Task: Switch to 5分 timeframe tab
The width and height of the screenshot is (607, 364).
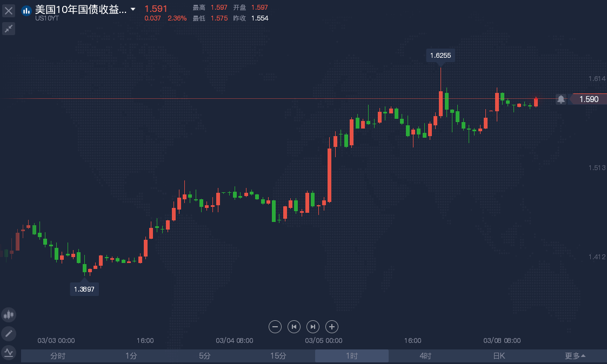Action: 205,356
